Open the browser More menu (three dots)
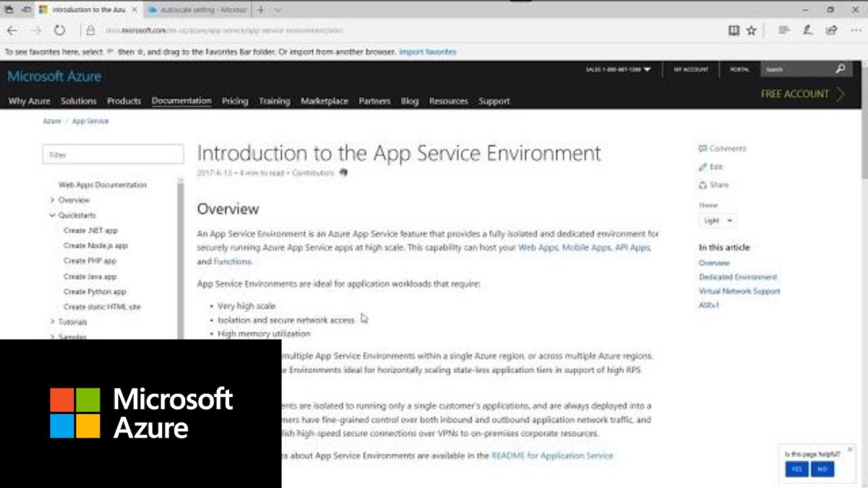Screen dimensions: 868x488 click(855, 30)
